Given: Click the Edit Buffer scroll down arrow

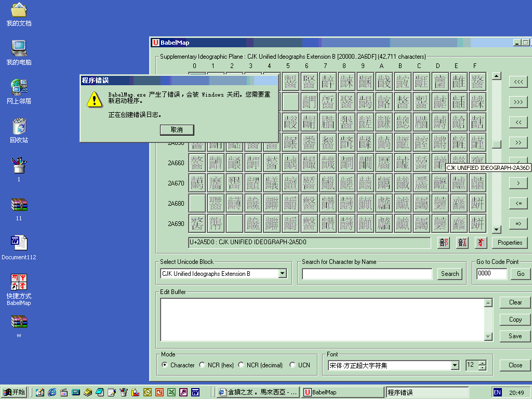Looking at the screenshot, I should coord(488,337).
